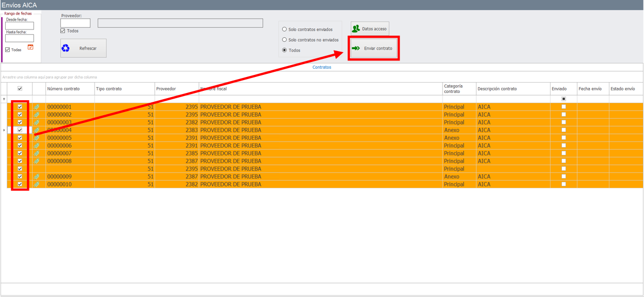Click the green arrow icon on Enviar contrato
644x297 pixels.
[x=356, y=49]
